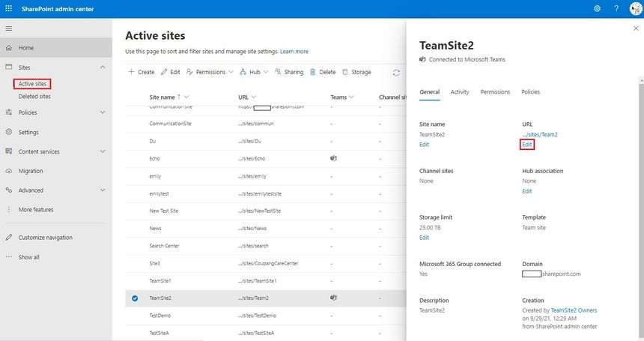Click the Teams icon in Echo row

pyautogui.click(x=333, y=158)
